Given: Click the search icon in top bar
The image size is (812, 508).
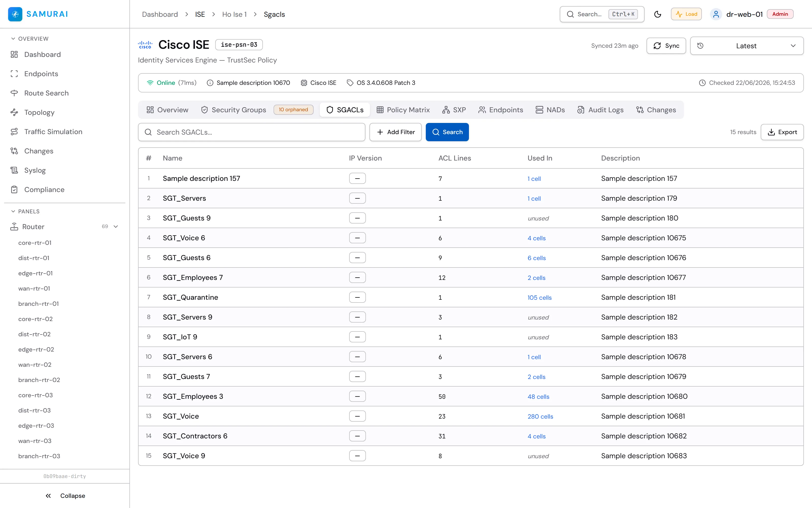Looking at the screenshot, I should point(570,14).
